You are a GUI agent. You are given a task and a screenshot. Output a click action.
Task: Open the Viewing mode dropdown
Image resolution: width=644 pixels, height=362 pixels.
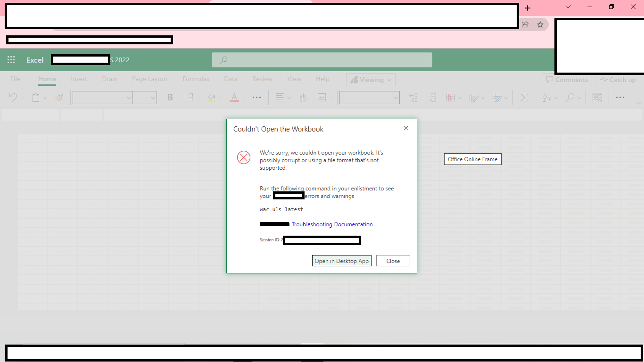(371, 80)
